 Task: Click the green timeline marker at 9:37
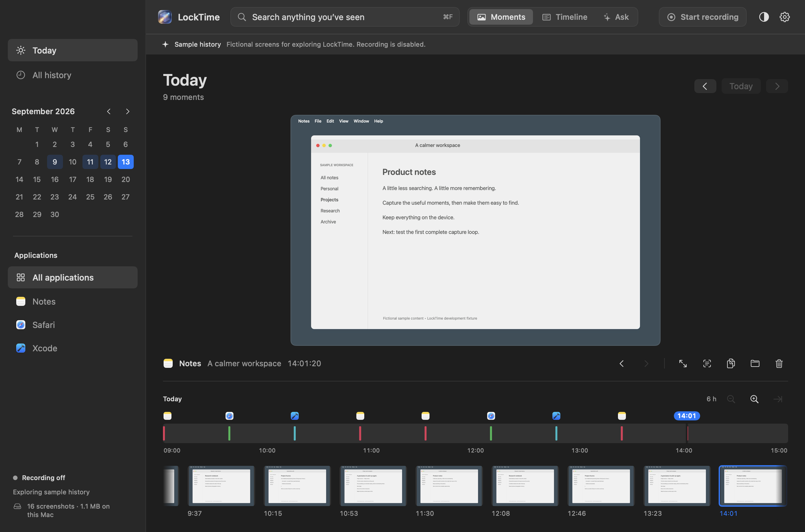point(229,433)
